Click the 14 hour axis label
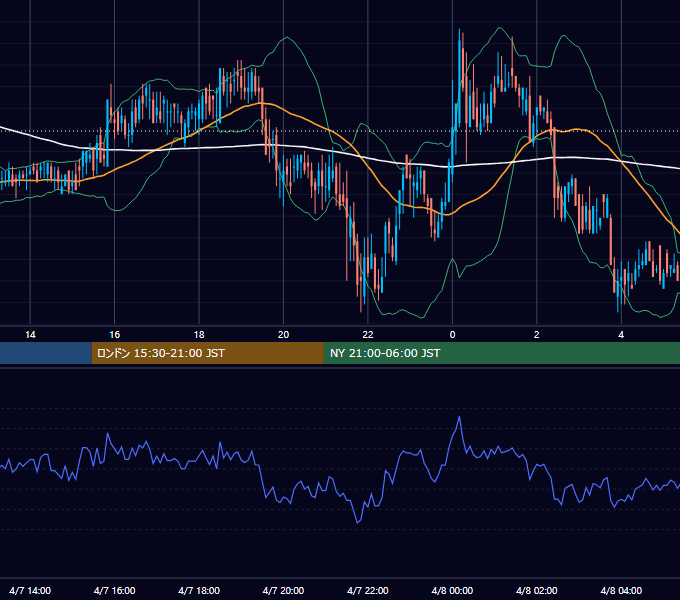Screen dimensions: 680x600 click(x=30, y=334)
